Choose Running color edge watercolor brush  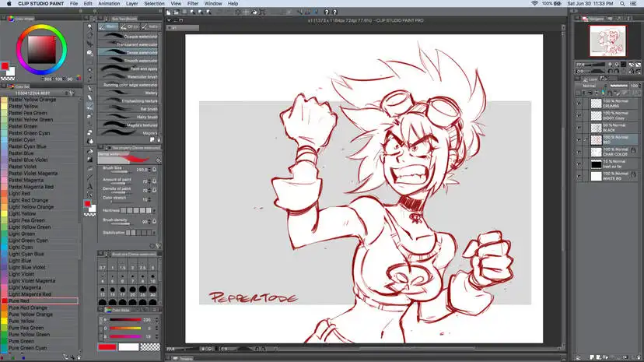click(x=128, y=85)
